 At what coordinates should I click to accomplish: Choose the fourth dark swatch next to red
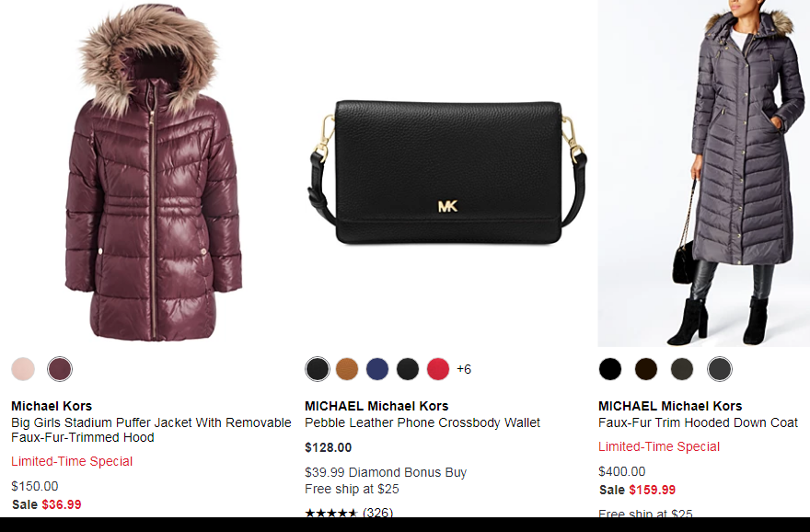coord(408,369)
